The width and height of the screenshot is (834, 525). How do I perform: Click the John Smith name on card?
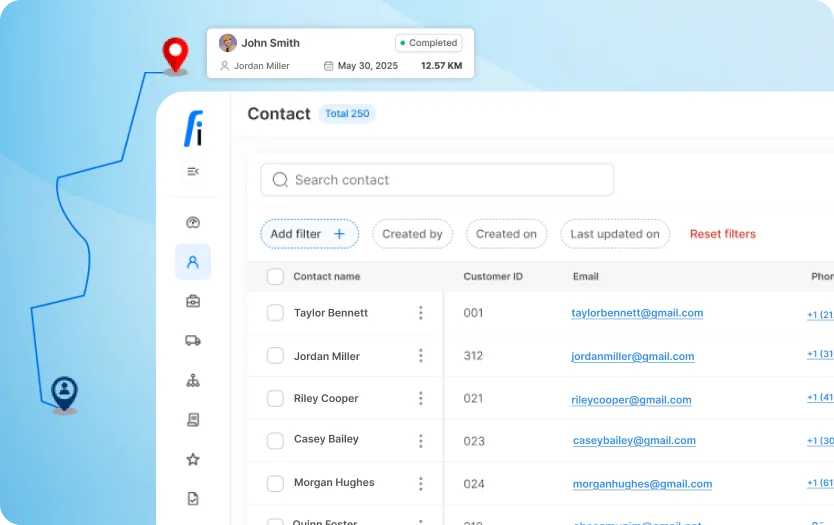(x=271, y=43)
